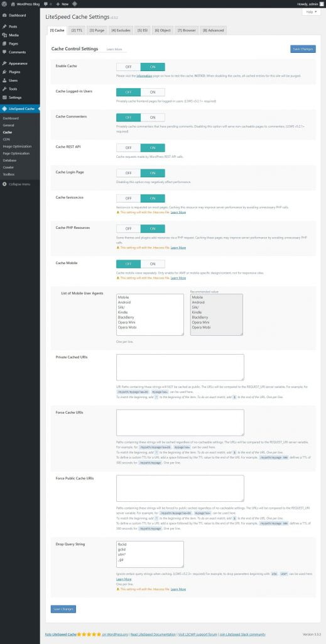The height and width of the screenshot is (644, 326).
Task: Open Comments from the sidebar icon
Action: [x=4, y=52]
